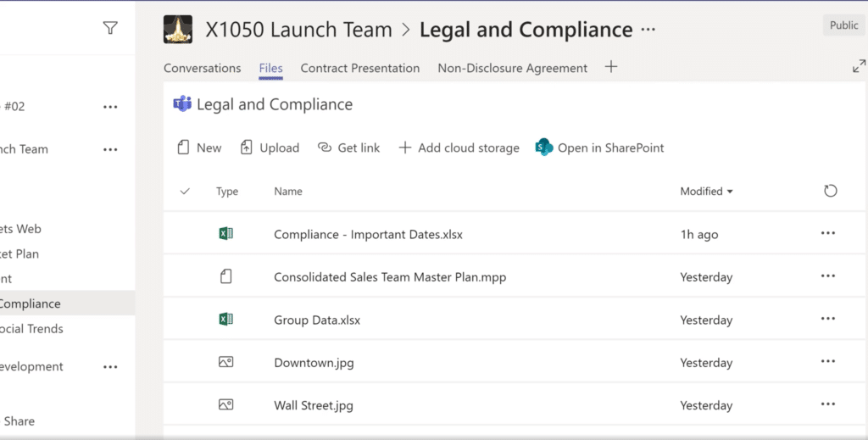This screenshot has width=868, height=440.
Task: Add a new tab with the plus icon
Action: click(610, 67)
